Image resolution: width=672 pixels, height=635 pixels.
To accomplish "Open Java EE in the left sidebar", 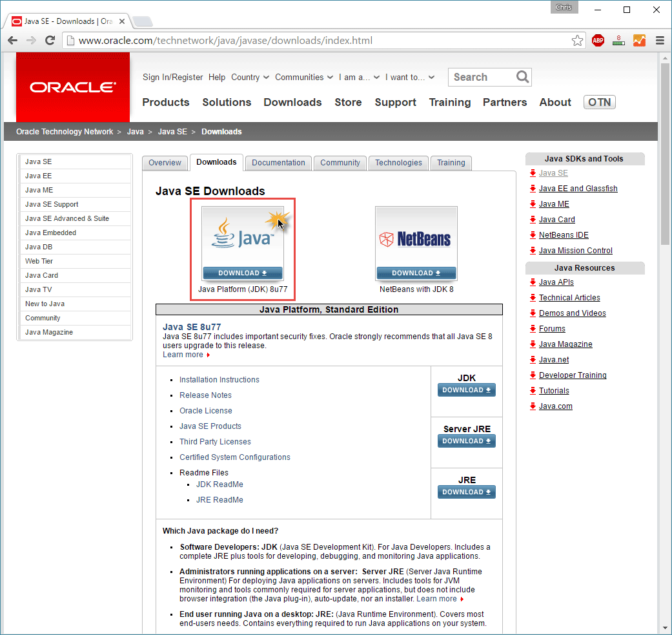I will (x=75, y=176).
